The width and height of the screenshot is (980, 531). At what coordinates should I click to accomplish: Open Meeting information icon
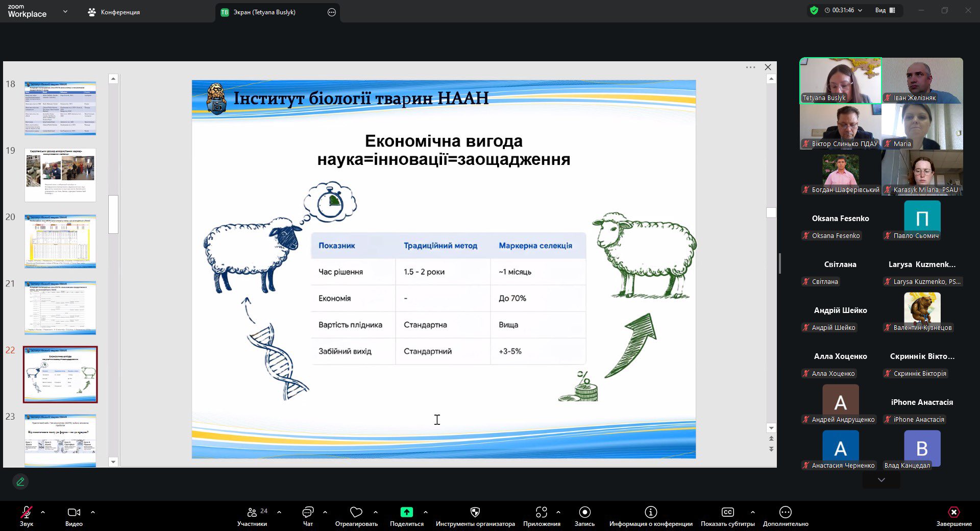pyautogui.click(x=651, y=513)
